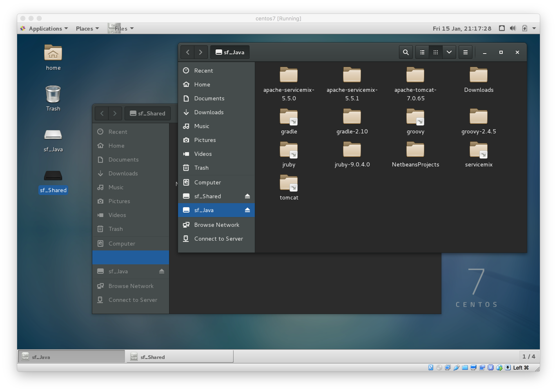Click the clock in top panel
Image resolution: width=557 pixels, height=392 pixels.
pyautogui.click(x=462, y=28)
